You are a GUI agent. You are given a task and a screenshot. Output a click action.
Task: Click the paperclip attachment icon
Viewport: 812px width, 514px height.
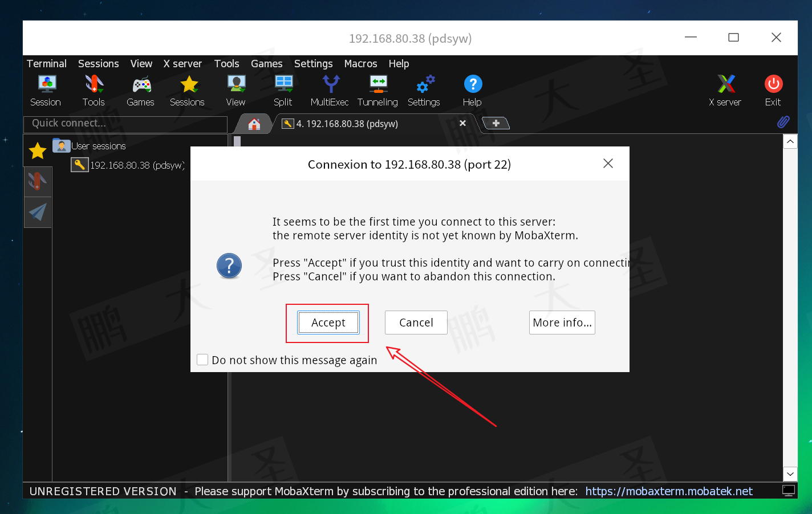click(x=783, y=122)
